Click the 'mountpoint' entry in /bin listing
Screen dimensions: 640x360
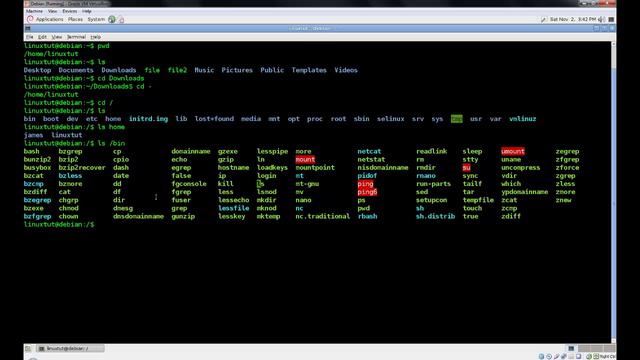tap(315, 168)
